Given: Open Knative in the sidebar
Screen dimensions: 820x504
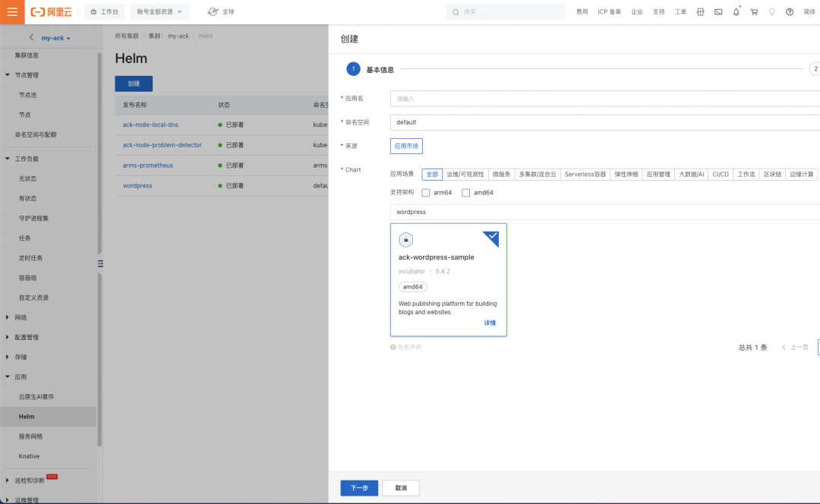Looking at the screenshot, I should (30, 456).
